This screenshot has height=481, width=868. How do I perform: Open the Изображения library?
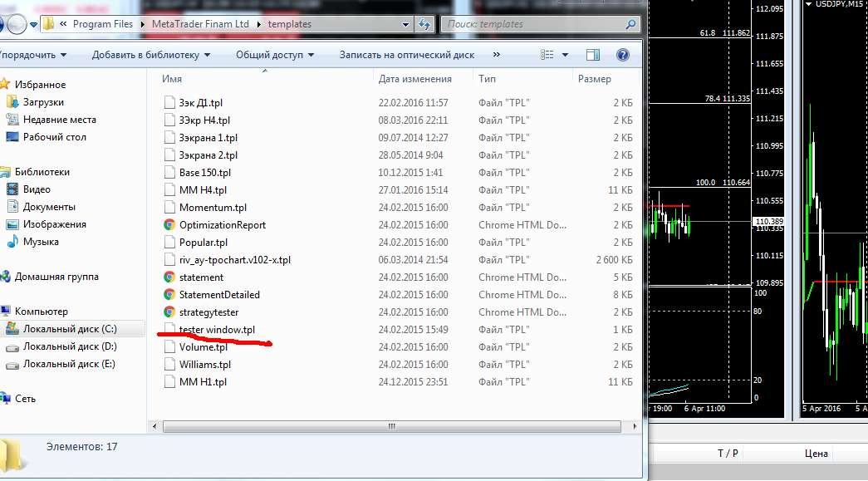click(x=54, y=224)
